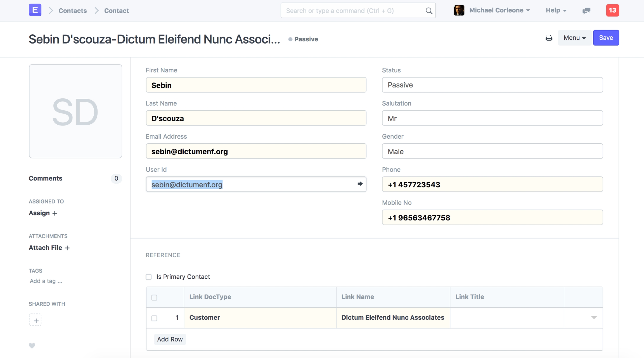
Task: Expand row 1 with the down arrow
Action: [594, 317]
